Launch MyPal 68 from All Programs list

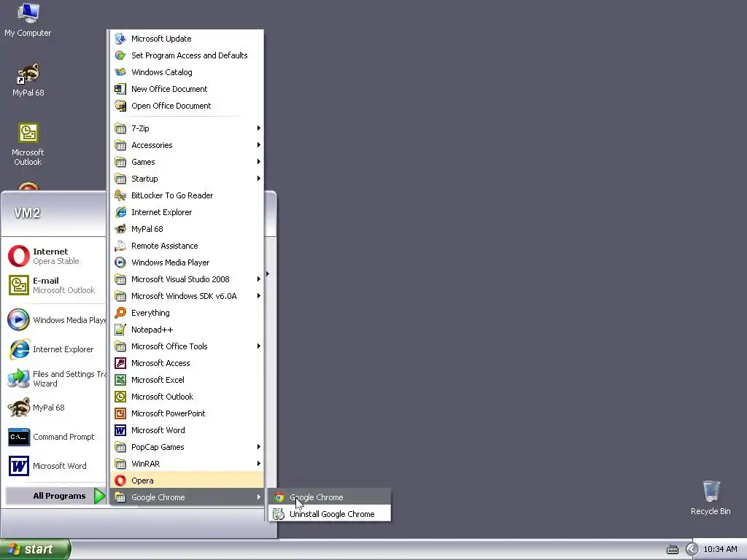(187, 229)
